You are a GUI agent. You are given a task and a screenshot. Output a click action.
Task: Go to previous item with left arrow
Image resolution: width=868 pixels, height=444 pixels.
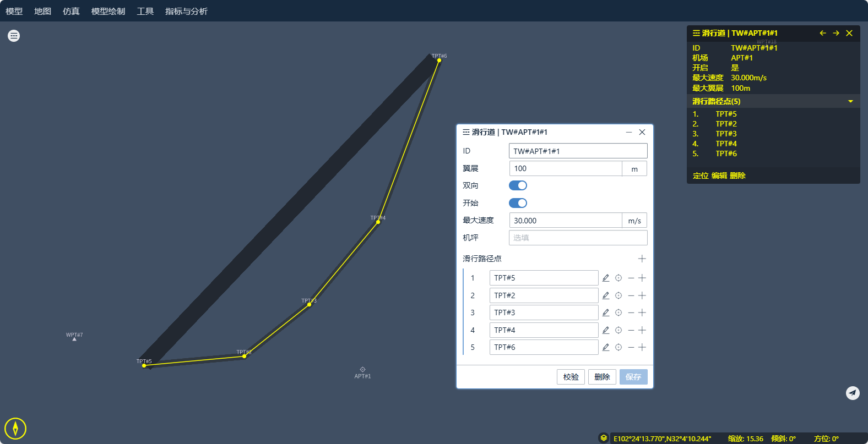coord(823,33)
